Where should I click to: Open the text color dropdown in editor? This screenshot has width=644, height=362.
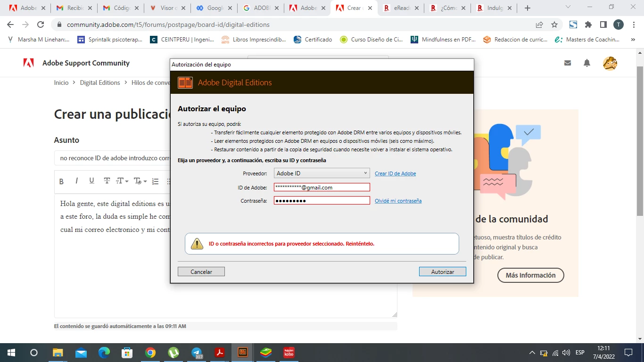pyautogui.click(x=140, y=181)
